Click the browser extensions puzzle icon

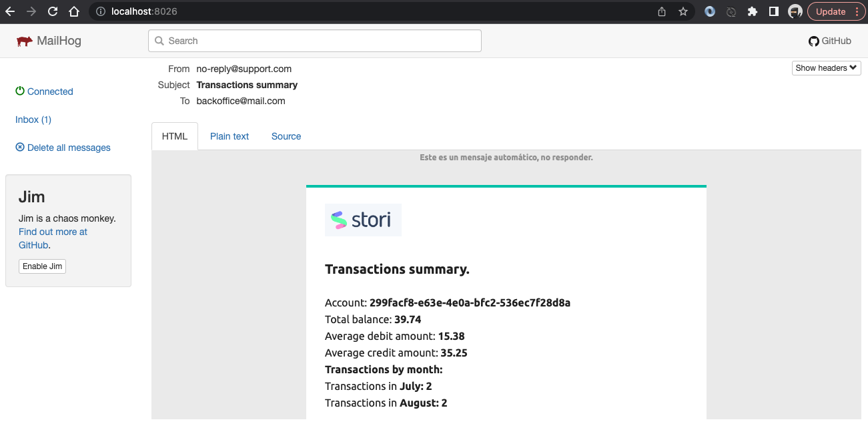click(x=753, y=11)
